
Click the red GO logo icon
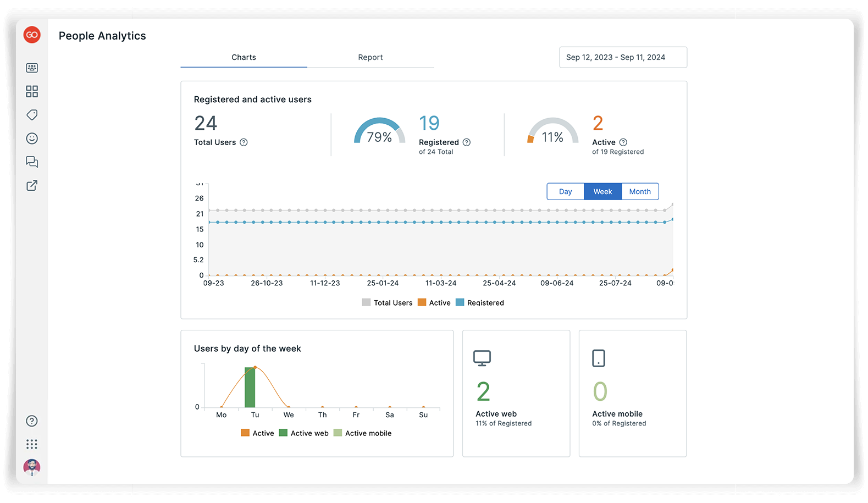32,35
